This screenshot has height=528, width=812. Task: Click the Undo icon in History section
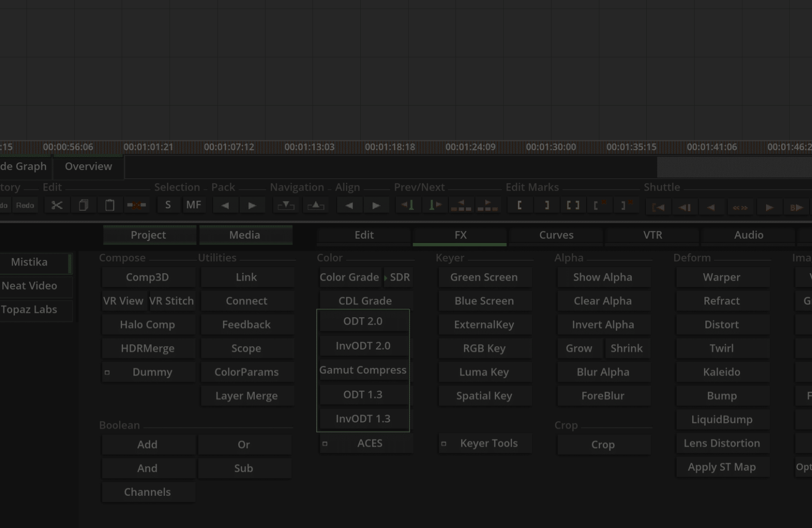click(x=5, y=205)
